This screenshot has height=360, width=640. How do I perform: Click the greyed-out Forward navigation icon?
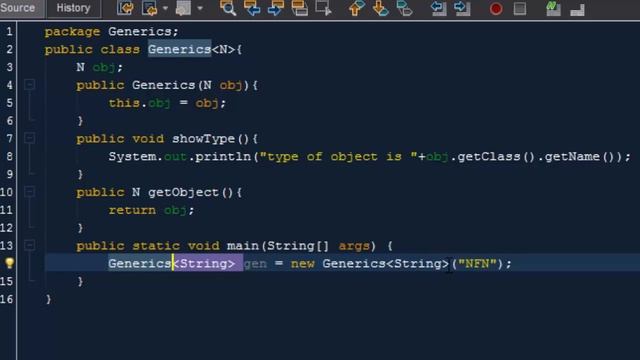(x=183, y=8)
